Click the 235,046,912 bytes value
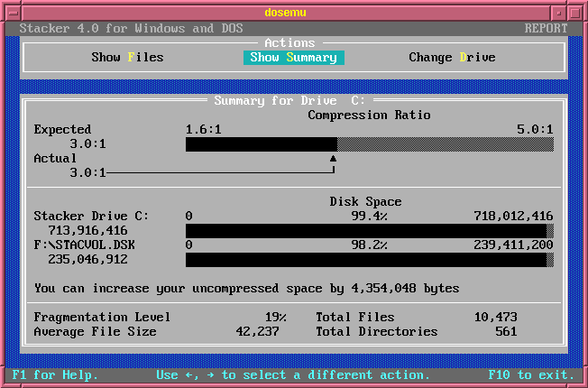This screenshot has height=388, width=588. pos(87,259)
